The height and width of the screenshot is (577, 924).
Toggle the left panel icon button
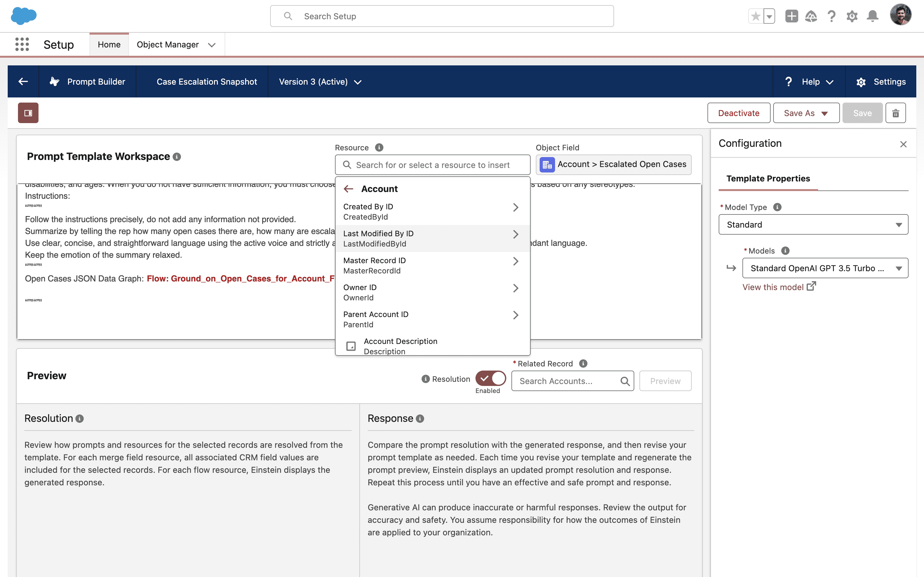pyautogui.click(x=28, y=113)
